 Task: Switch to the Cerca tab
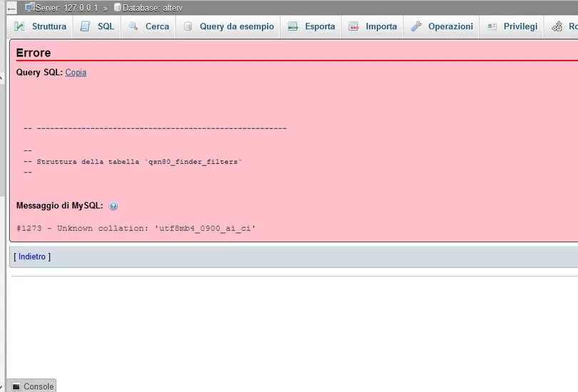[148, 26]
